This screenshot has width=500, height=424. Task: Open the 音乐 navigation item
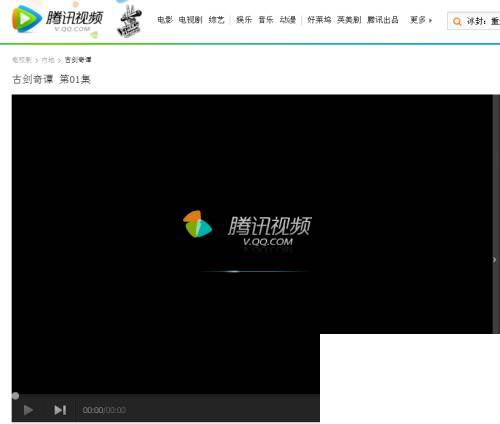tap(266, 20)
